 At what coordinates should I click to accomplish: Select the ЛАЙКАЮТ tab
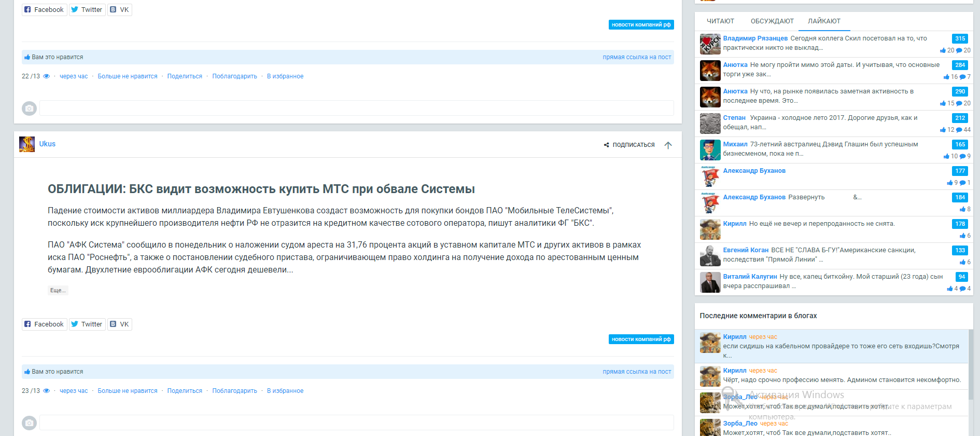coord(824,21)
